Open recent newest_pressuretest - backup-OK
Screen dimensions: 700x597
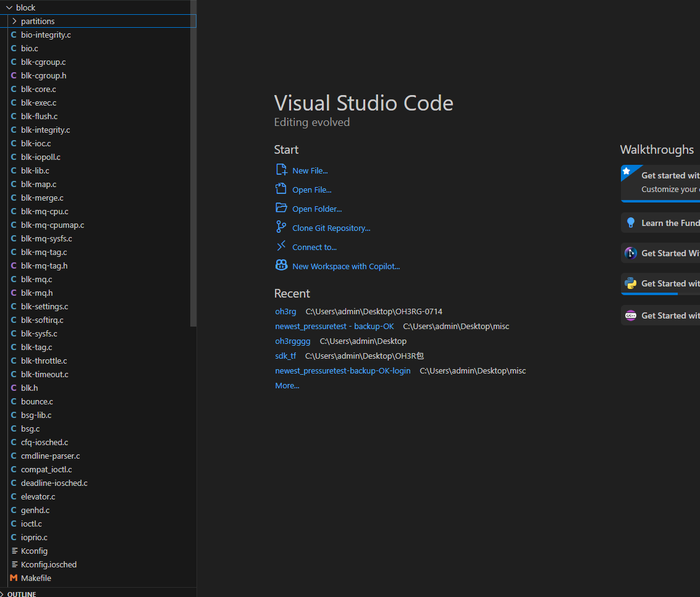coord(334,326)
